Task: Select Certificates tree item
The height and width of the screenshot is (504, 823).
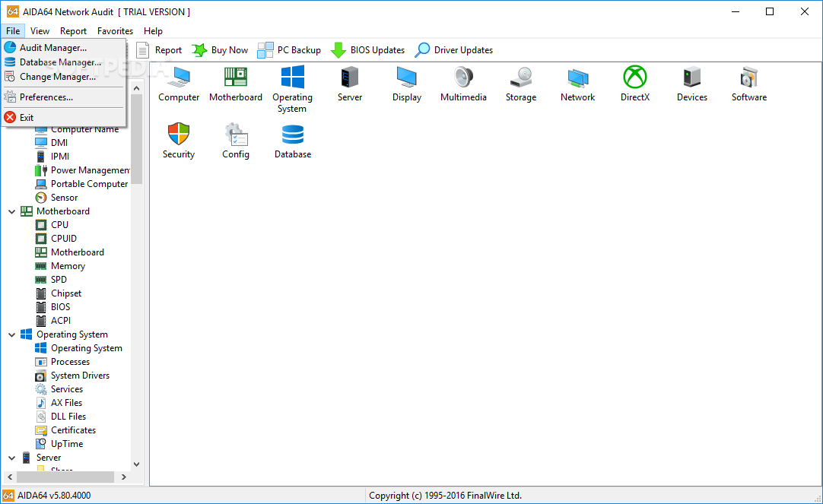Action: [65, 430]
